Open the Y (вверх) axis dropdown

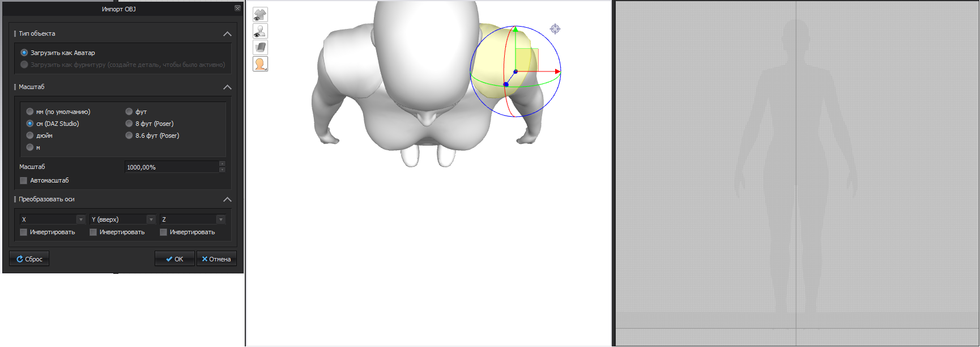[x=123, y=219]
